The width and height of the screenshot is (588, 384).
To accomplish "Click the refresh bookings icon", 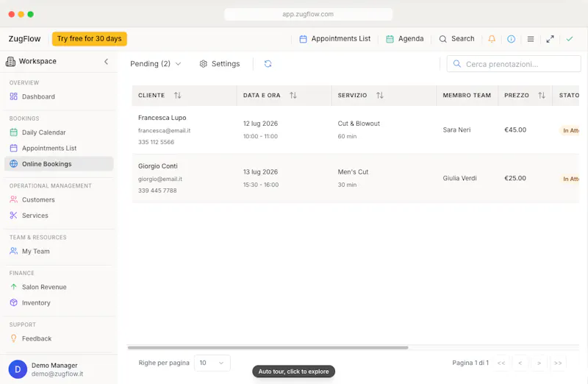I will [x=268, y=64].
